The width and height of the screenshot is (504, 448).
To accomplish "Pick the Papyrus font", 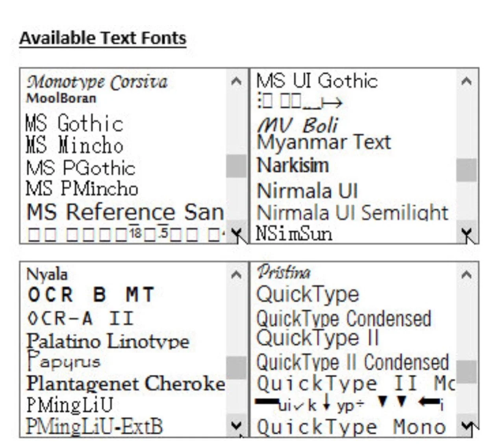I will pyautogui.click(x=63, y=360).
